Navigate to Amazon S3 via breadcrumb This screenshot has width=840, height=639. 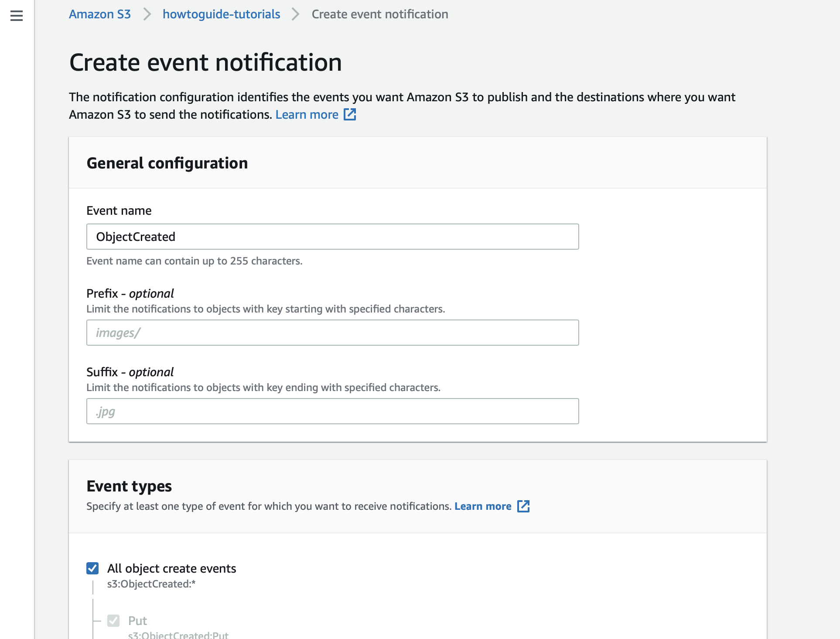click(x=99, y=14)
